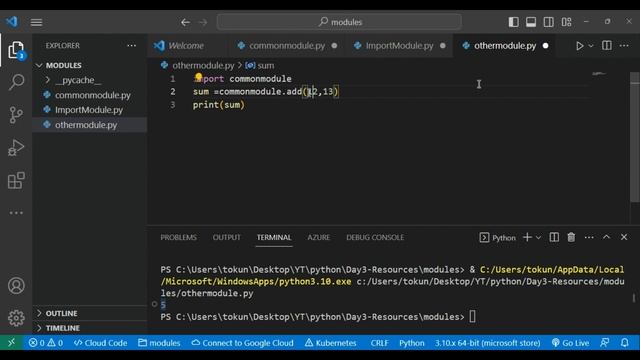Open ImportModule.py in the explorer tree

pos(89,110)
